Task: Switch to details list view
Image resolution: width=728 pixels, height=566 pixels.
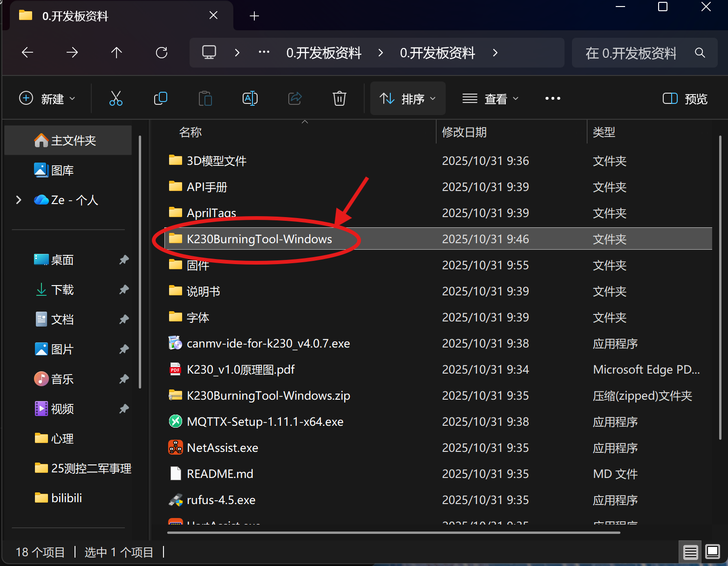Action: 690,552
